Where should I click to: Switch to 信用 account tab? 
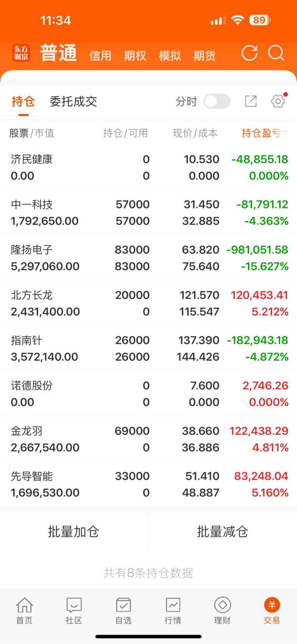tap(100, 56)
